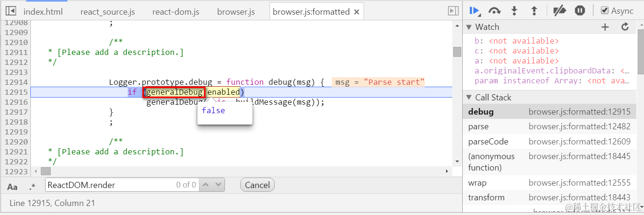Click the horizontal code scrollbar thumb
Viewport: 644px width, 215px height.
[46, 171]
